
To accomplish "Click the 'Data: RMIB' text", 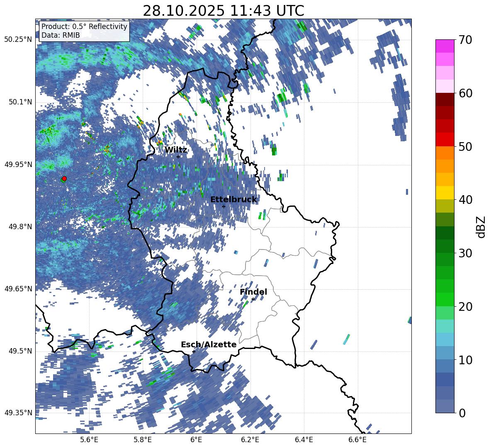I will 61,35.
